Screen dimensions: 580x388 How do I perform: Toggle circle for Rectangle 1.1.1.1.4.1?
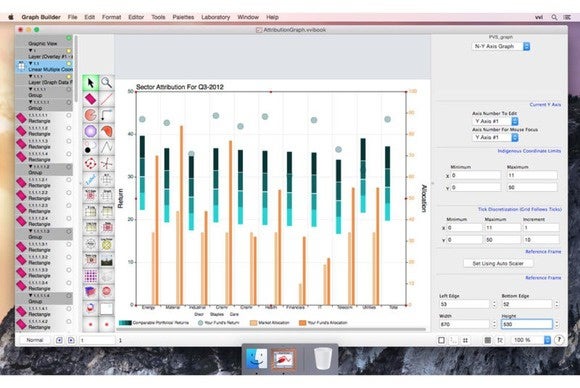coord(69,308)
